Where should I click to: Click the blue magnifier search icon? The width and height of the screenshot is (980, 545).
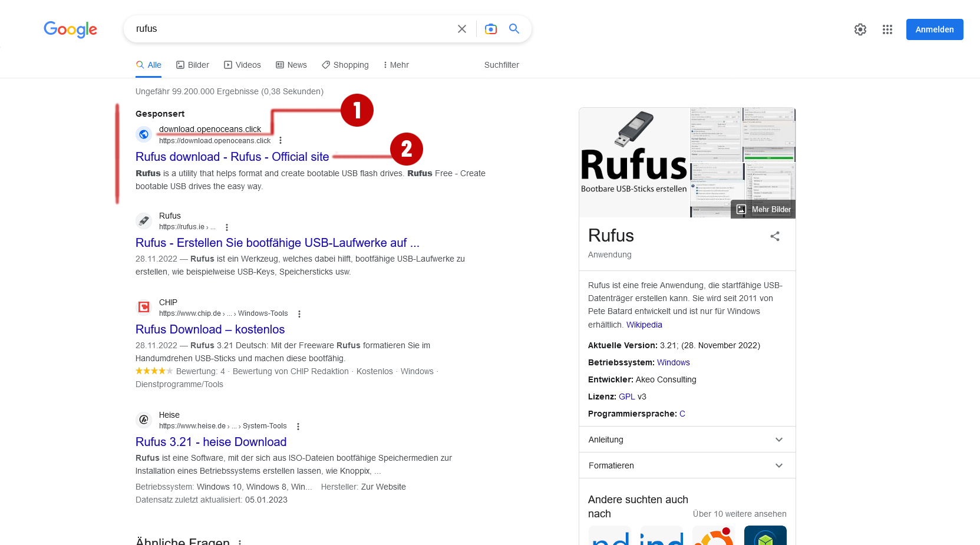click(514, 28)
